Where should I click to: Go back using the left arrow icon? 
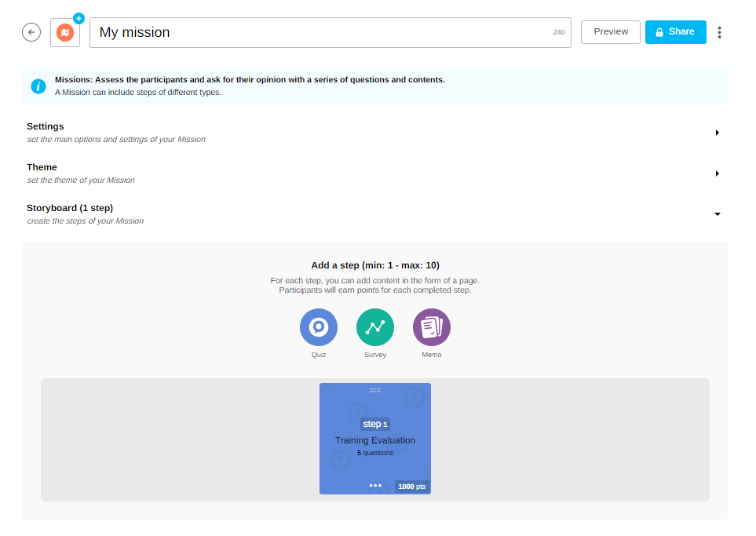pyautogui.click(x=31, y=32)
